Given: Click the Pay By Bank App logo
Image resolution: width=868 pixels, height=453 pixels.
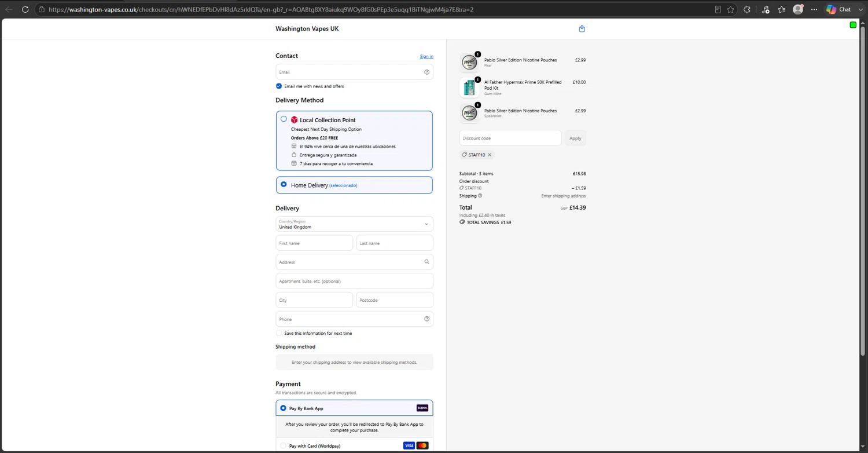Looking at the screenshot, I should click(422, 408).
